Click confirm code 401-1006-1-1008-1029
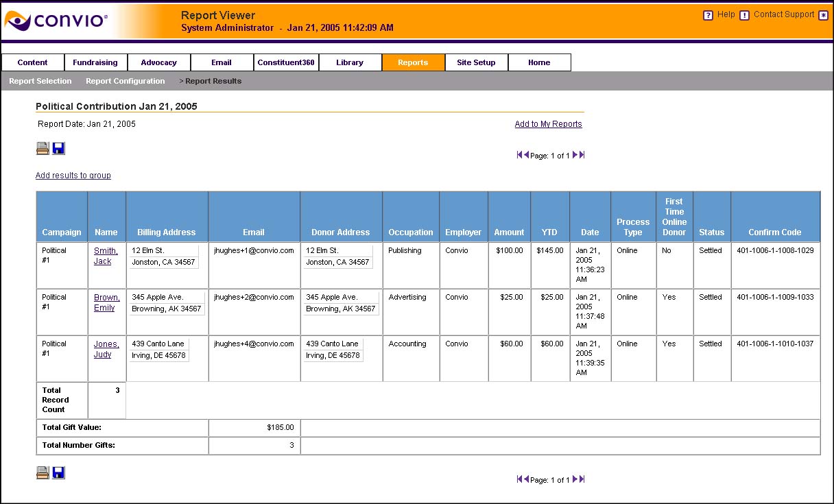Viewport: 834px width, 504px height. click(x=775, y=250)
